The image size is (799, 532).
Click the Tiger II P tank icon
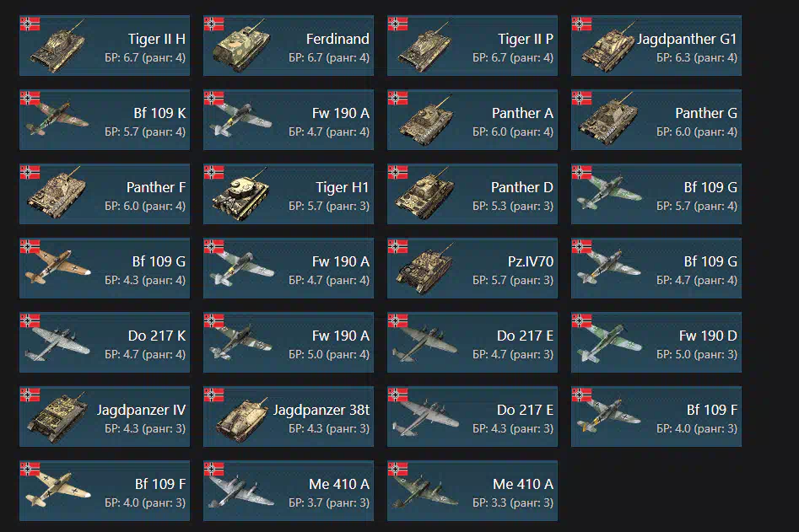(x=424, y=47)
